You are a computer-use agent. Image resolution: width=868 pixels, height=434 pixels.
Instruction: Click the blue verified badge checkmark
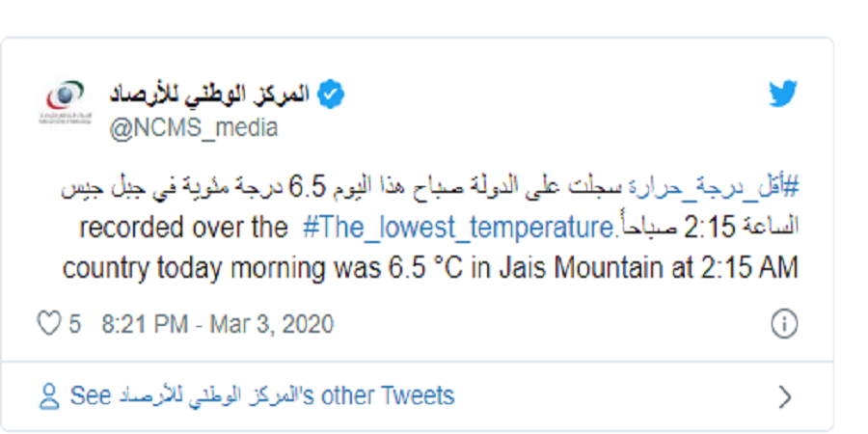331,95
